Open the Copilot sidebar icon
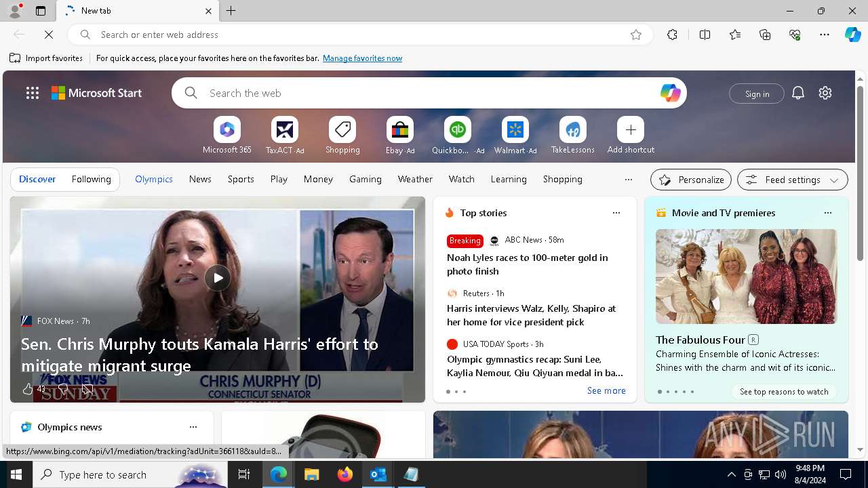The width and height of the screenshot is (868, 488). (x=852, y=35)
